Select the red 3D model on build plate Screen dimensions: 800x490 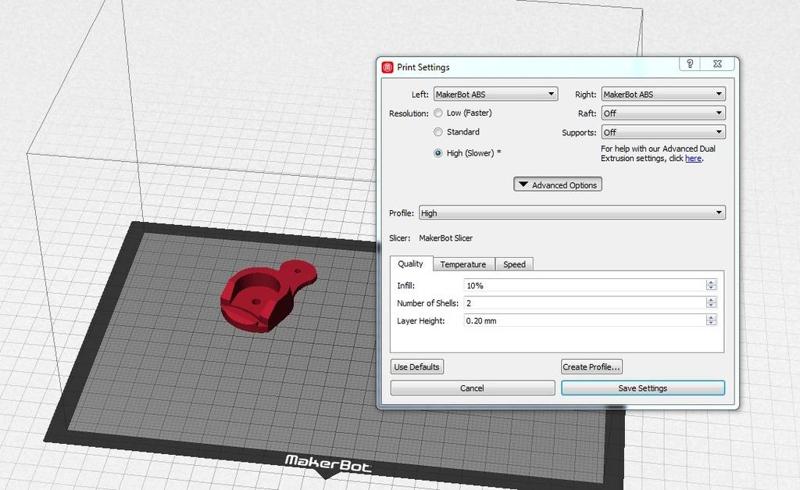[267, 297]
